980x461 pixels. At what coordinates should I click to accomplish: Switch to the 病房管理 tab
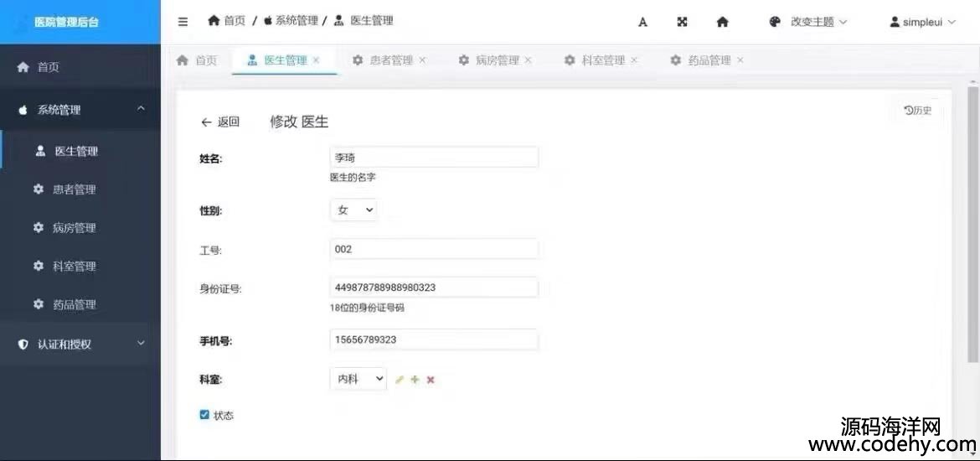(497, 60)
